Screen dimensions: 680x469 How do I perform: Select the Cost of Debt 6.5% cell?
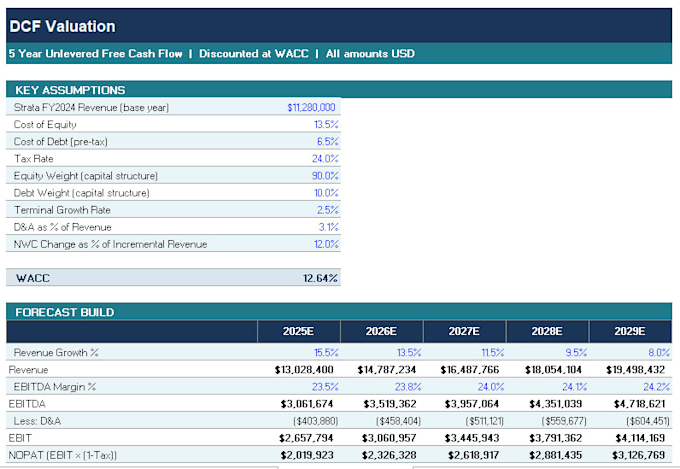point(299,141)
